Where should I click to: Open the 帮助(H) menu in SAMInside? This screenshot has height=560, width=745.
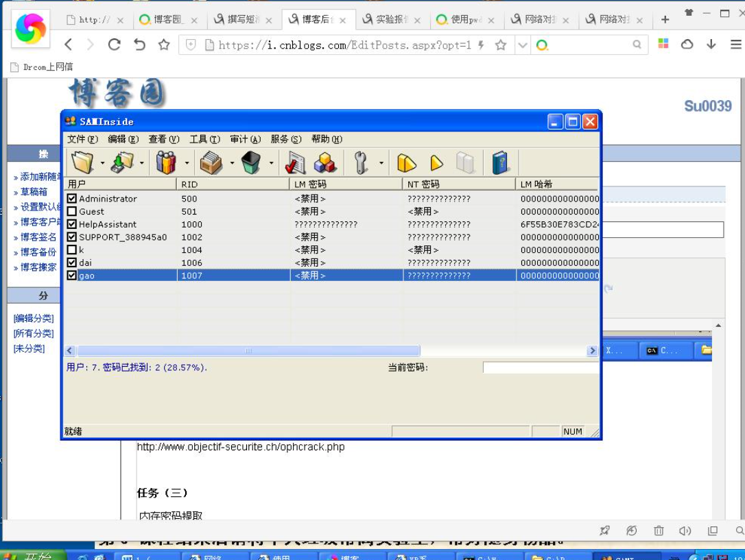click(x=327, y=139)
